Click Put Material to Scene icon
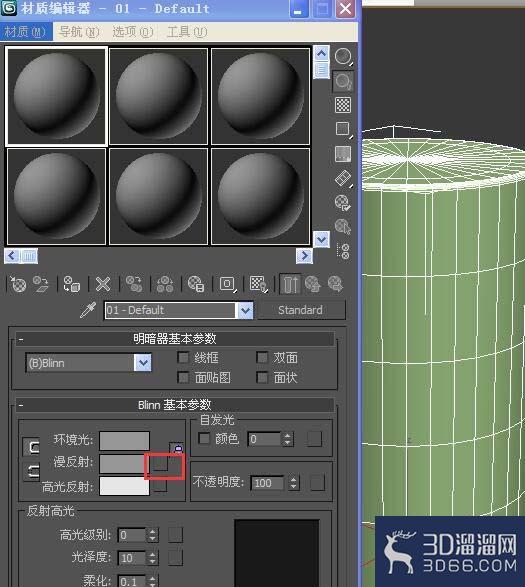The image size is (525, 587). click(x=41, y=284)
